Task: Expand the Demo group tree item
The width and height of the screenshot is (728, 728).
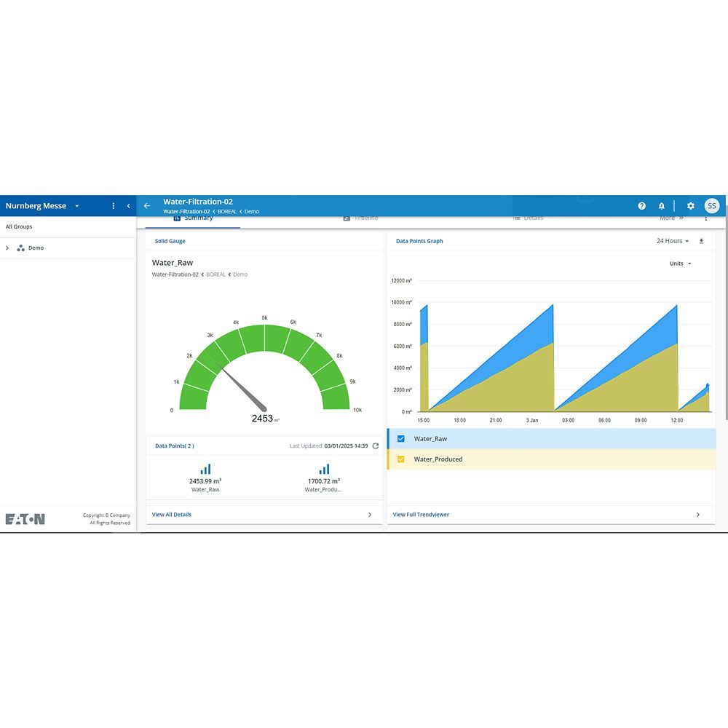Action: pyautogui.click(x=7, y=248)
